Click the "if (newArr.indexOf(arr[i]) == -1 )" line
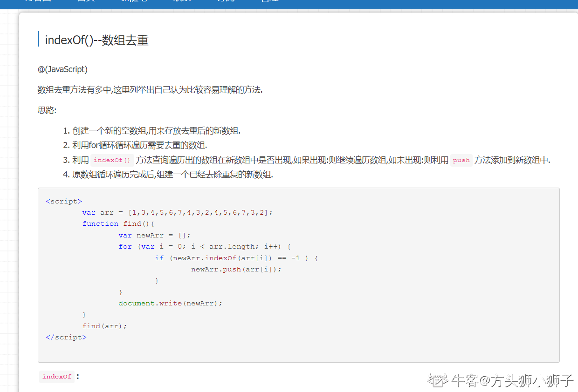 pyautogui.click(x=237, y=258)
